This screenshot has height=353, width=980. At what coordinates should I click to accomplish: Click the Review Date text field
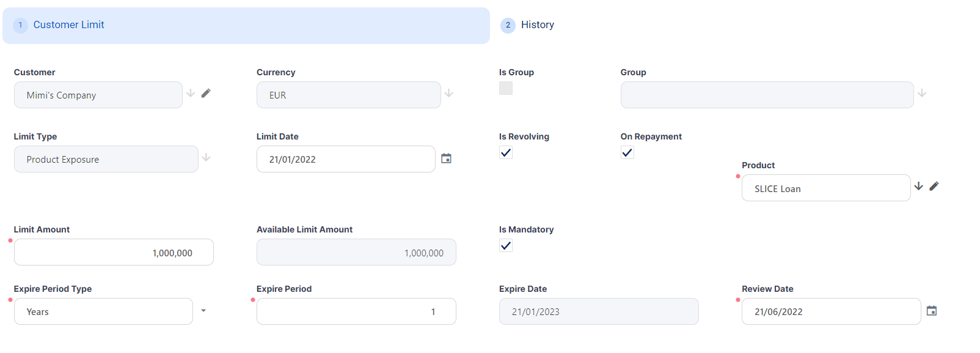point(830,312)
